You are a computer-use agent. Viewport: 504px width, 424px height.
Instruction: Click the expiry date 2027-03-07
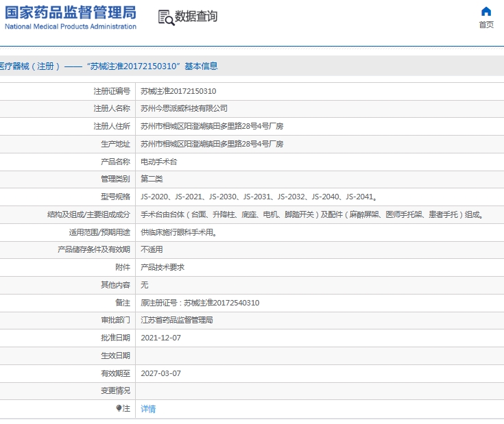pyautogui.click(x=160, y=373)
